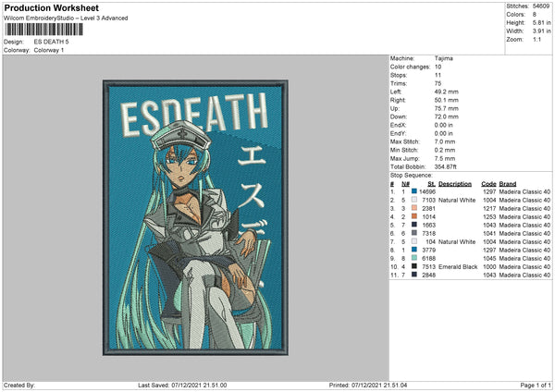The image size is (555, 392).
Task: Select the Production Worksheet title
Action: coord(51,8)
